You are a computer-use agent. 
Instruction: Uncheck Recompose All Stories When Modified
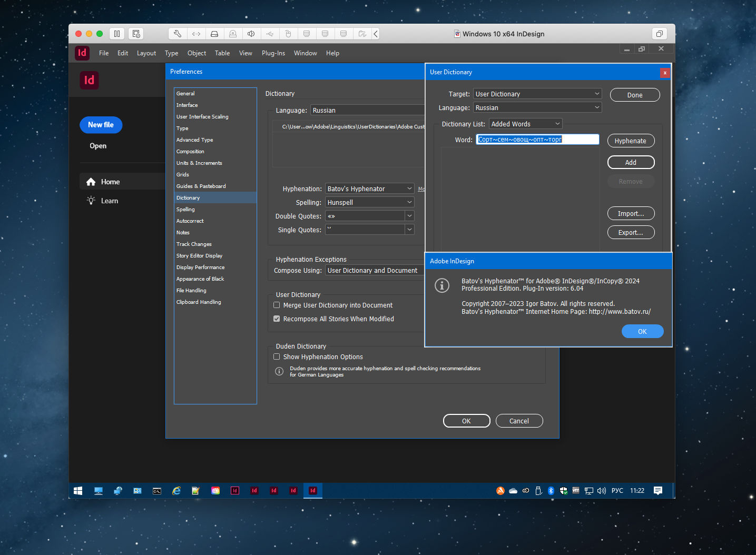coord(277,319)
